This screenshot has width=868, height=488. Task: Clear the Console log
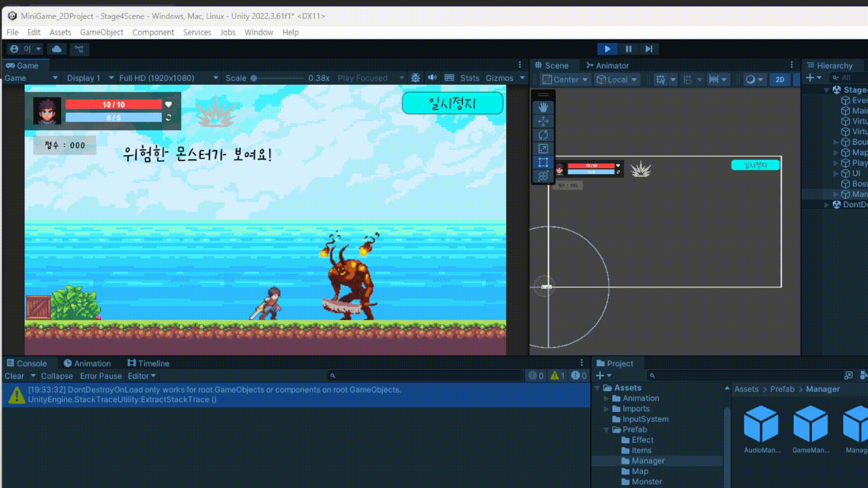click(x=14, y=376)
